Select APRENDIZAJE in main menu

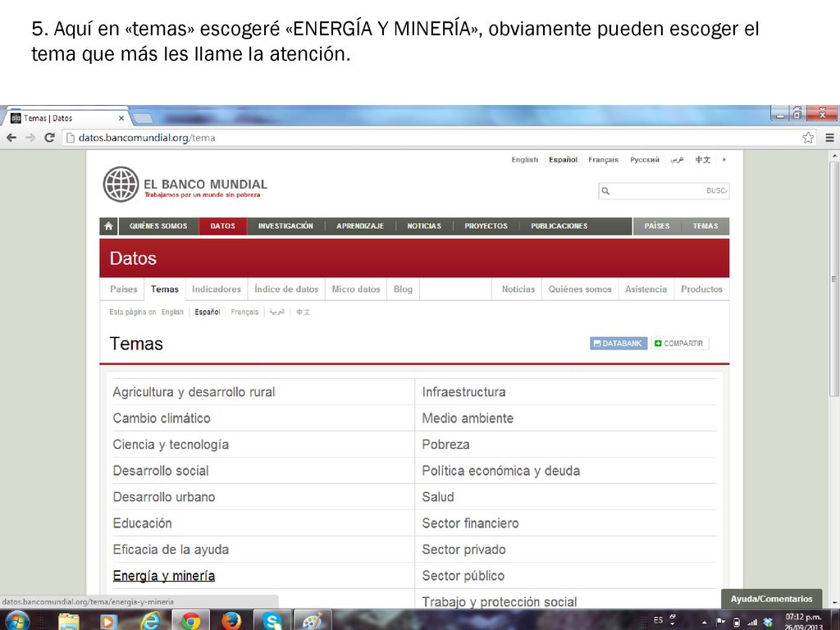(x=360, y=226)
